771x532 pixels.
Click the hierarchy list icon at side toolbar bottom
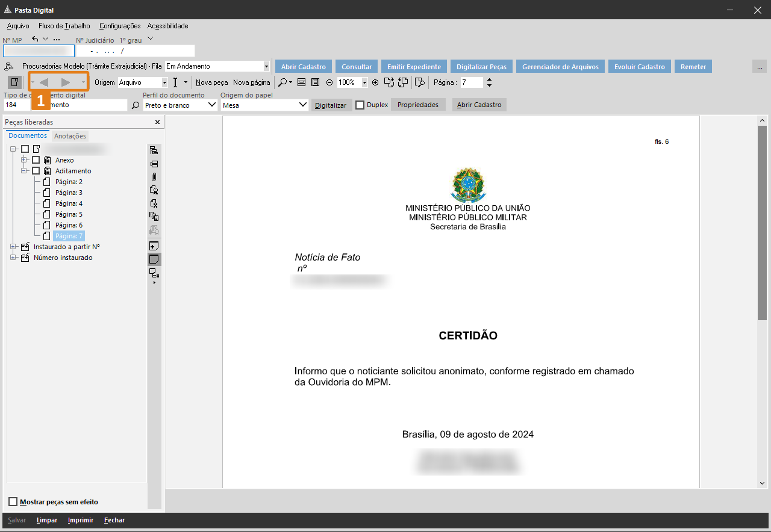[154, 273]
